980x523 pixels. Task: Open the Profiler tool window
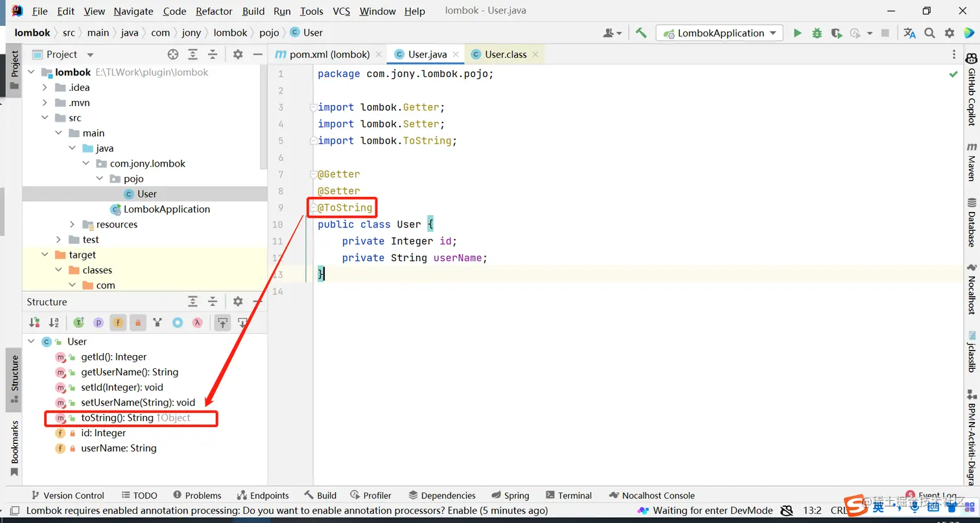tap(371, 495)
